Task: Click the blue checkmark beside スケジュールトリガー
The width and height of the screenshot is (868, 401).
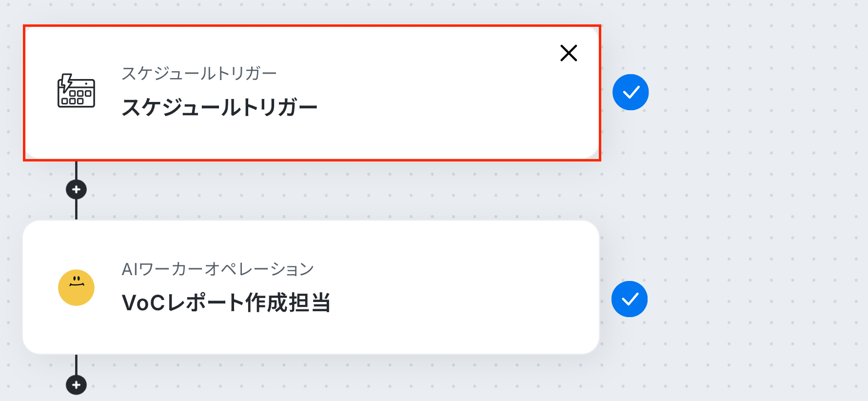Action: click(631, 92)
